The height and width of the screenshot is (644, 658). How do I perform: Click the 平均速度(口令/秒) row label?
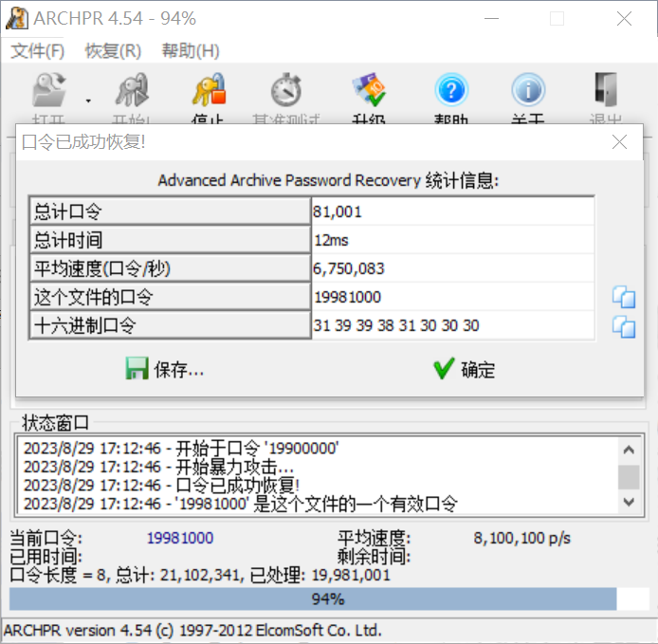[170, 268]
